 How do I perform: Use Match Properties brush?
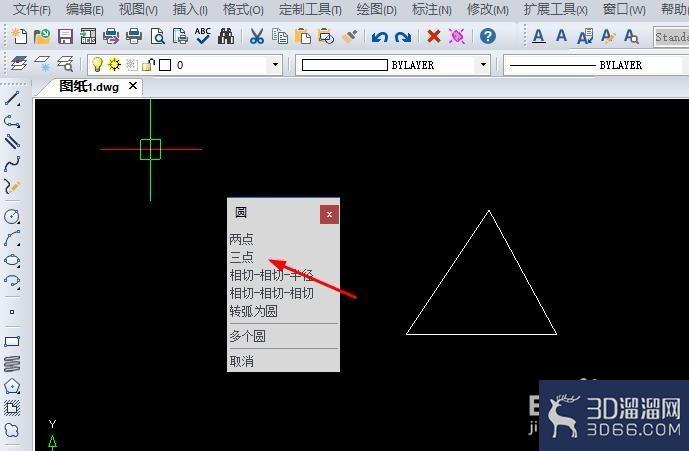point(349,36)
